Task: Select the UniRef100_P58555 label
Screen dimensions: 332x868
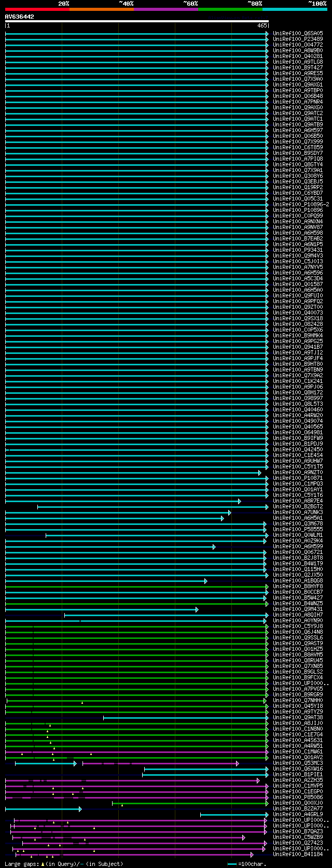Action: 298,529
